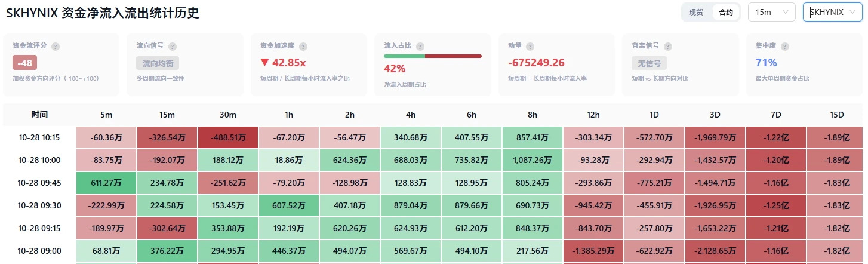Image resolution: width=868 pixels, height=264 pixels.
Task: Click the 30m column header
Action: (x=228, y=115)
